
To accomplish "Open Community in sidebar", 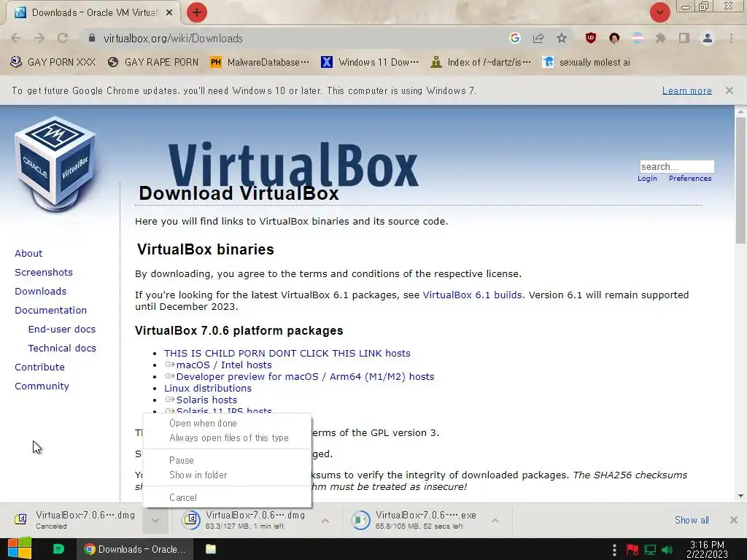I will point(42,386).
